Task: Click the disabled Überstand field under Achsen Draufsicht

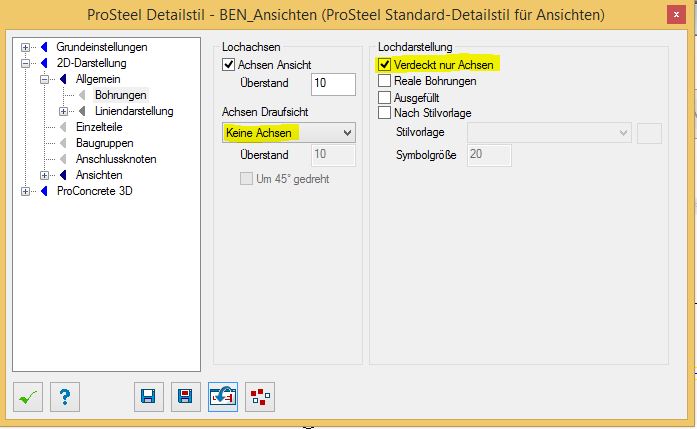Action: 333,155
